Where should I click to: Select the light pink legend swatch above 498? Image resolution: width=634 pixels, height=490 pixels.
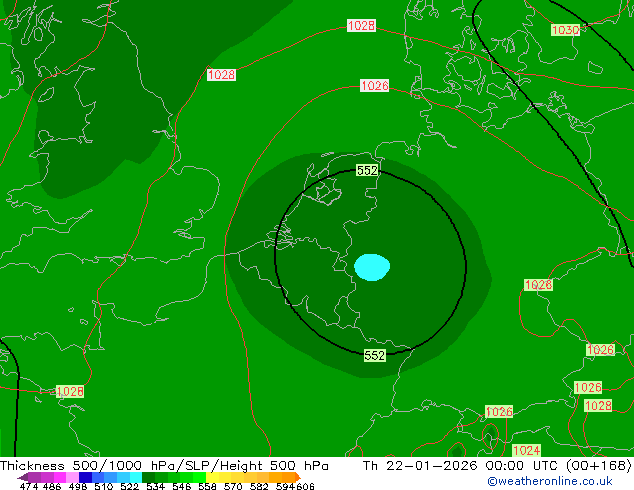[72, 477]
